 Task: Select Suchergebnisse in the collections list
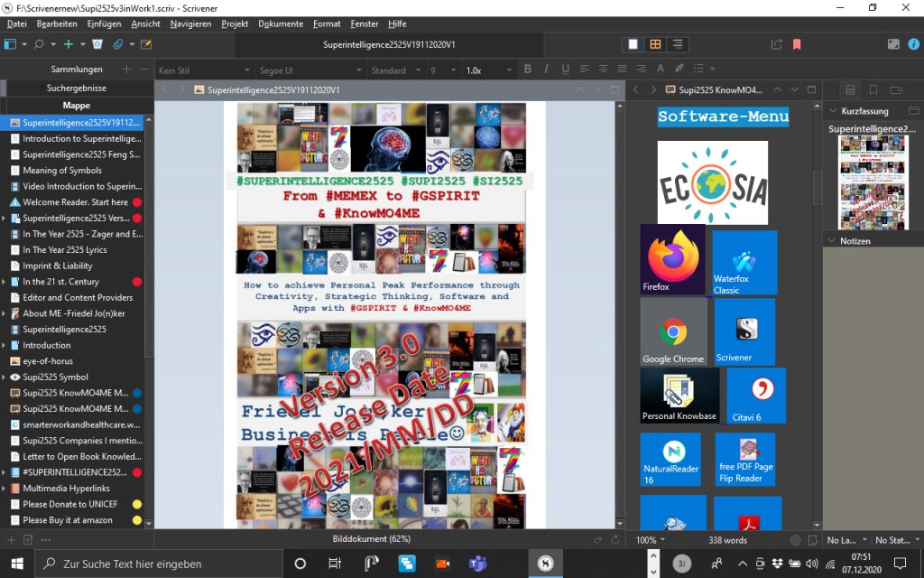77,89
